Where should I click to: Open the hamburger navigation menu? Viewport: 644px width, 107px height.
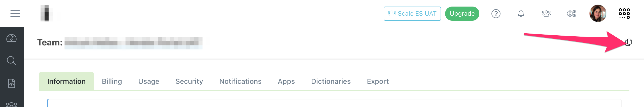click(15, 13)
